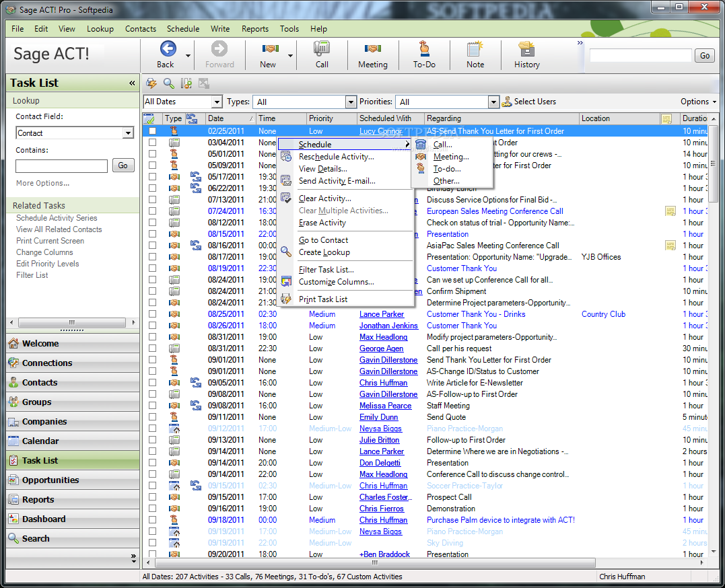Expand more toolbar buttons chevron

580,43
